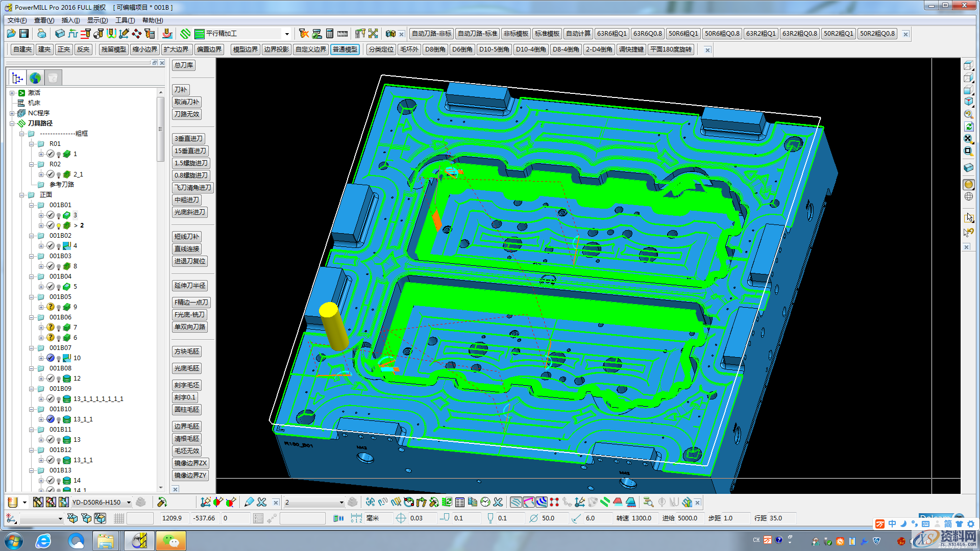Open the Block definition cube icon

tap(60, 34)
